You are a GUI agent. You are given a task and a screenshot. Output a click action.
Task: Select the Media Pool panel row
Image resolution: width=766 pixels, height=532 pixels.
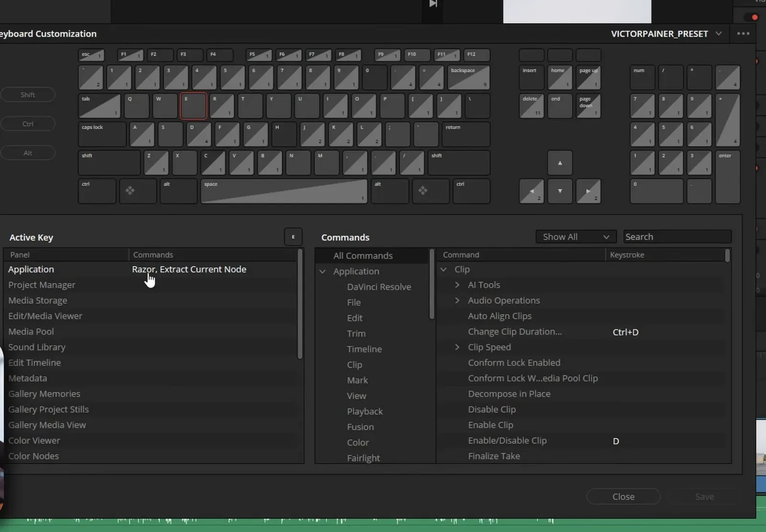pyautogui.click(x=150, y=331)
